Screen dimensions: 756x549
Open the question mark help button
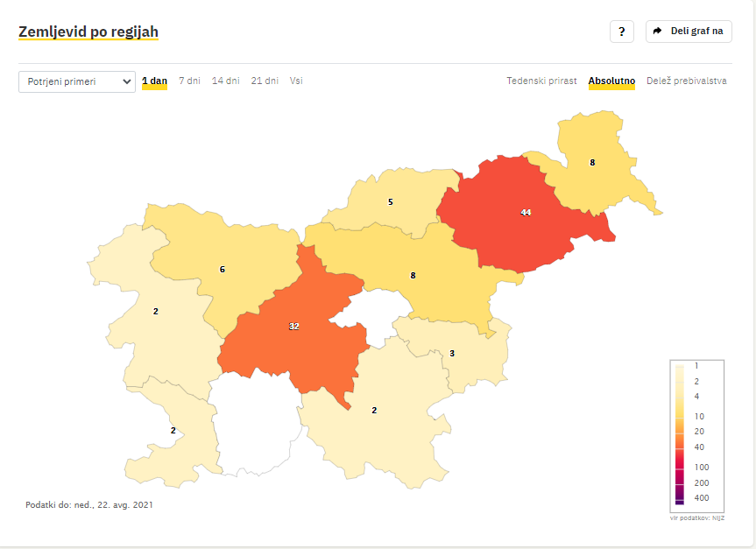click(x=621, y=32)
